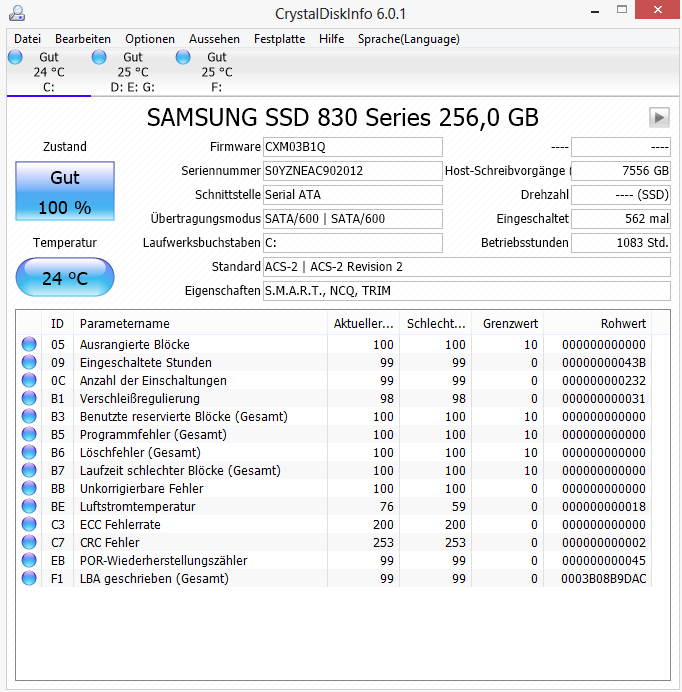
Task: Click the Eingeschaltet value 562 mal
Action: (x=621, y=219)
